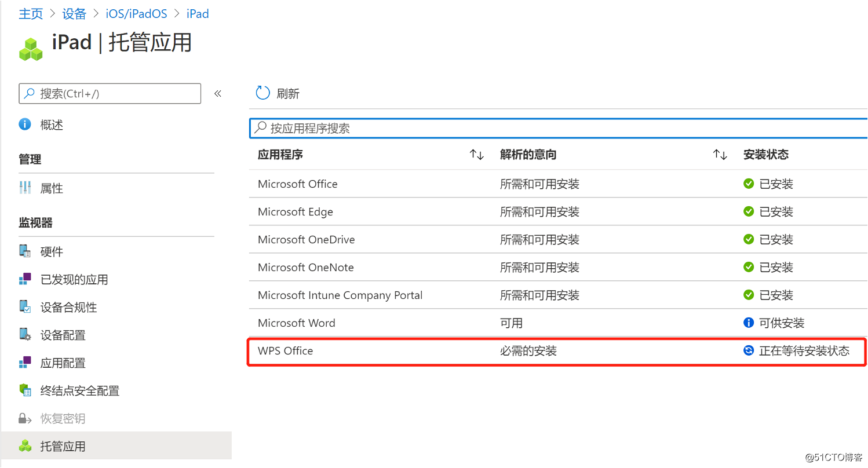Select the WPS Office row
Viewport: 868px width, 468px height.
[x=558, y=351]
